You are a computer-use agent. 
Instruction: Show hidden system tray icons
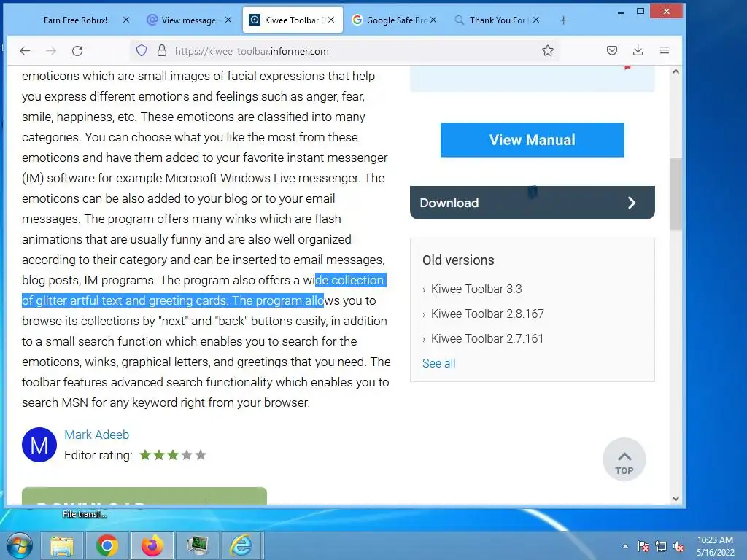point(625,546)
